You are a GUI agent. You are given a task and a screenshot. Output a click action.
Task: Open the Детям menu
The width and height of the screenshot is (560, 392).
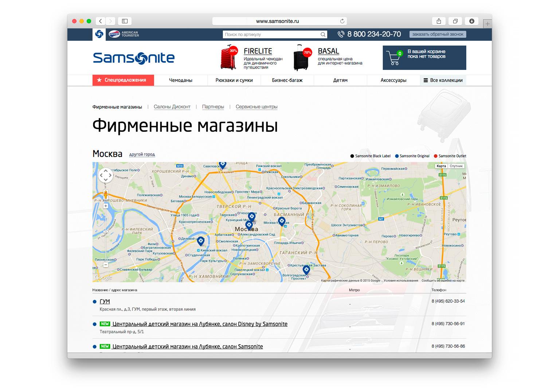(340, 80)
